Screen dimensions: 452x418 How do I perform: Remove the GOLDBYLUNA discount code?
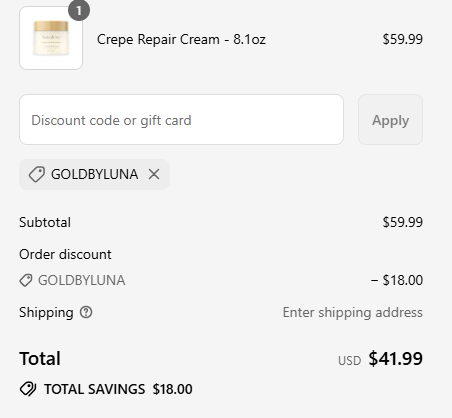tap(154, 174)
